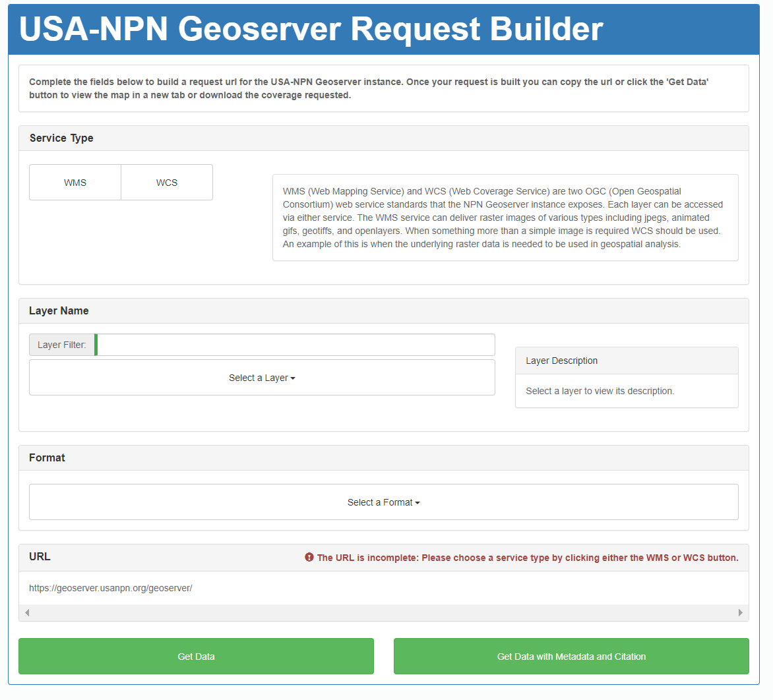Select the WCS service type button
Image resolution: width=773 pixels, height=700 pixels.
coord(167,183)
